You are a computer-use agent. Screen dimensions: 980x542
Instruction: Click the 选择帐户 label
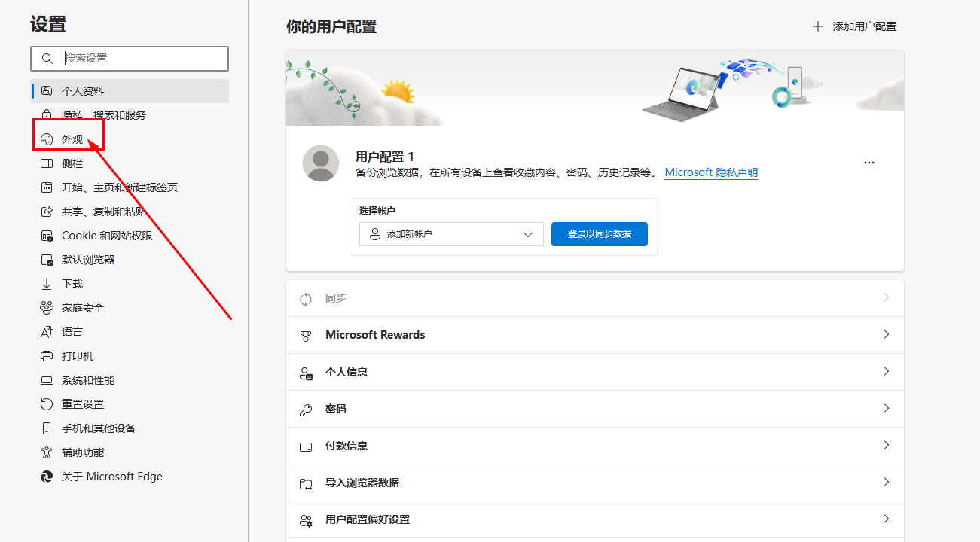coord(377,211)
